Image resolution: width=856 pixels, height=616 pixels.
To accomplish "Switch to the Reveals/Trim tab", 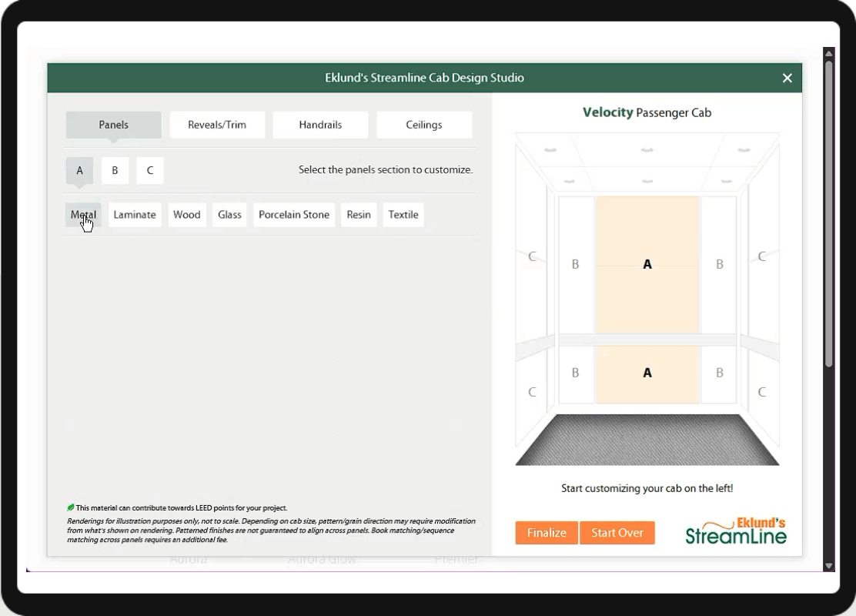I will (x=217, y=125).
